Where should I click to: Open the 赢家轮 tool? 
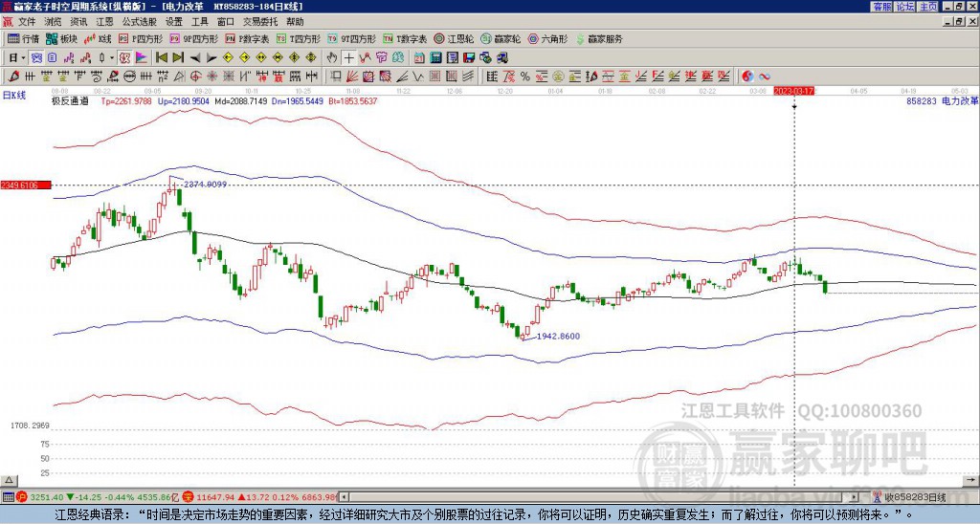[x=501, y=38]
